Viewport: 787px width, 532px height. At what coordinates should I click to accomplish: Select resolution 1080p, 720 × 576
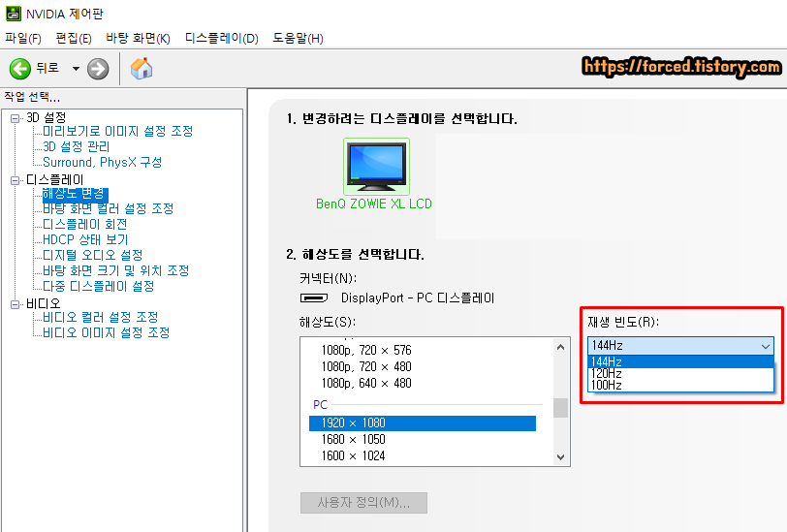coord(366,351)
